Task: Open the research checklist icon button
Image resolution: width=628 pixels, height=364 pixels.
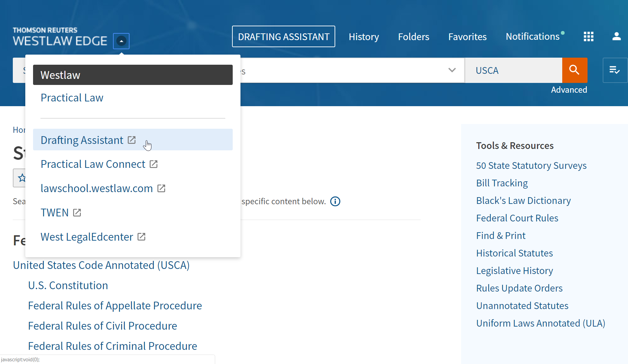Action: [x=615, y=70]
